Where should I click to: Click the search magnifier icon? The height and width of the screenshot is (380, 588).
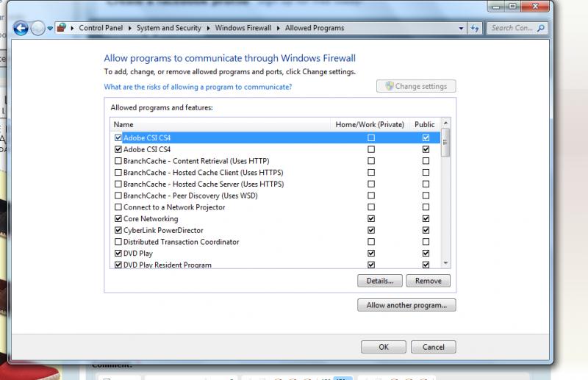tap(541, 28)
